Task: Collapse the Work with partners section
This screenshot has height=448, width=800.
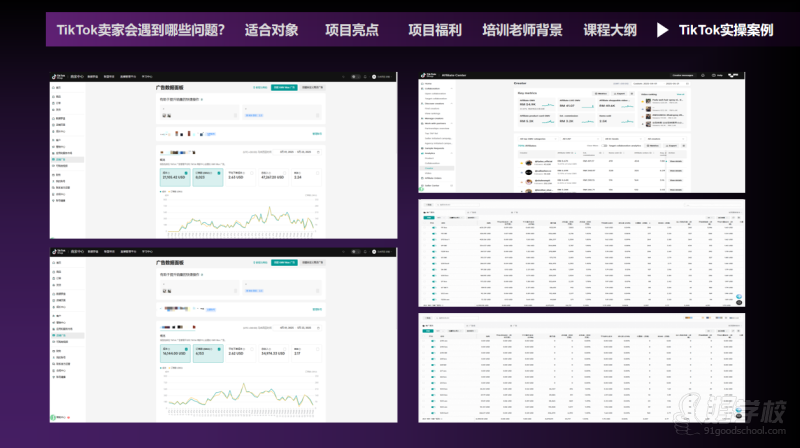Action: (452, 123)
